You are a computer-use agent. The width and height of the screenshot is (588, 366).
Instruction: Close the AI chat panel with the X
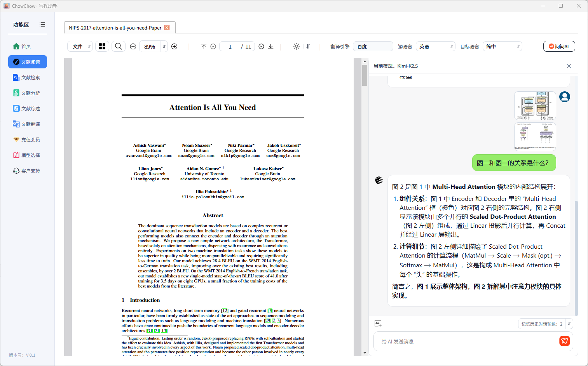click(569, 66)
